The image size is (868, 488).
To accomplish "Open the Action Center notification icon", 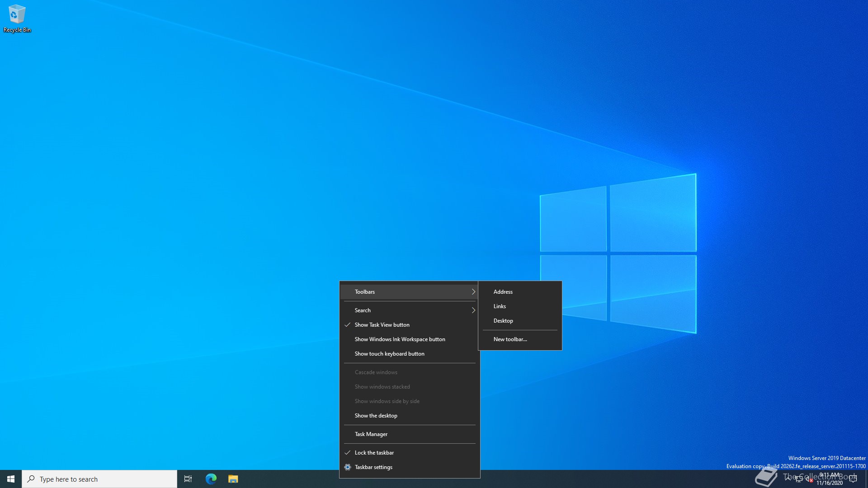I will [x=853, y=479].
